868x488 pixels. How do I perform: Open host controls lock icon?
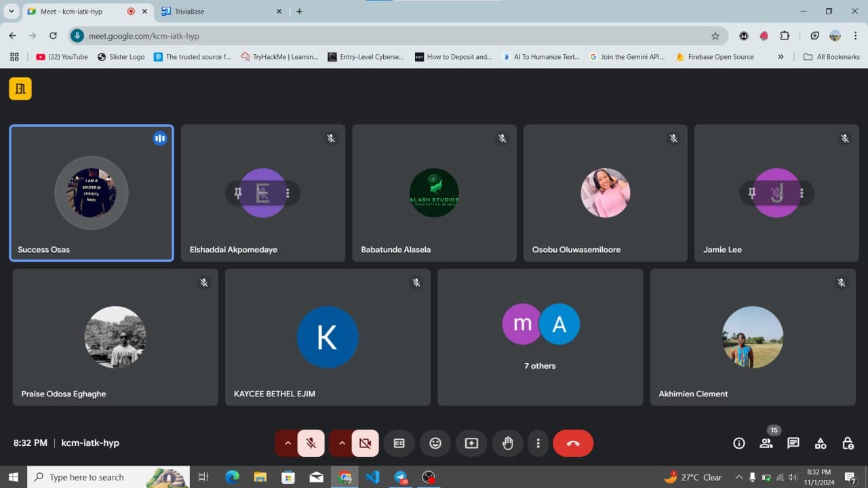(848, 443)
